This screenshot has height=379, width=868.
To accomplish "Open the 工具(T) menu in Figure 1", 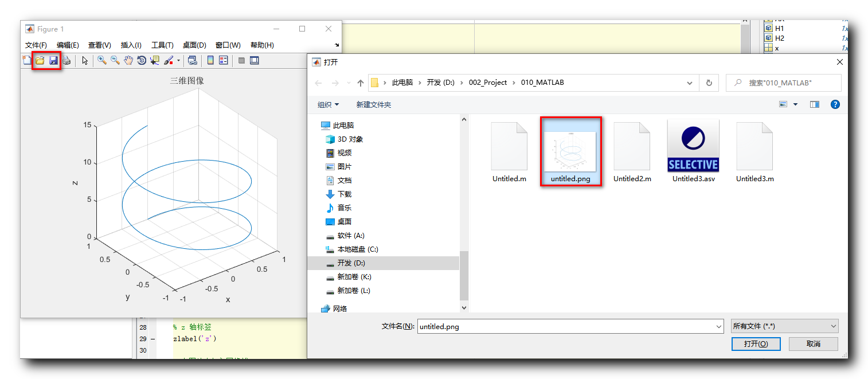I will [162, 45].
